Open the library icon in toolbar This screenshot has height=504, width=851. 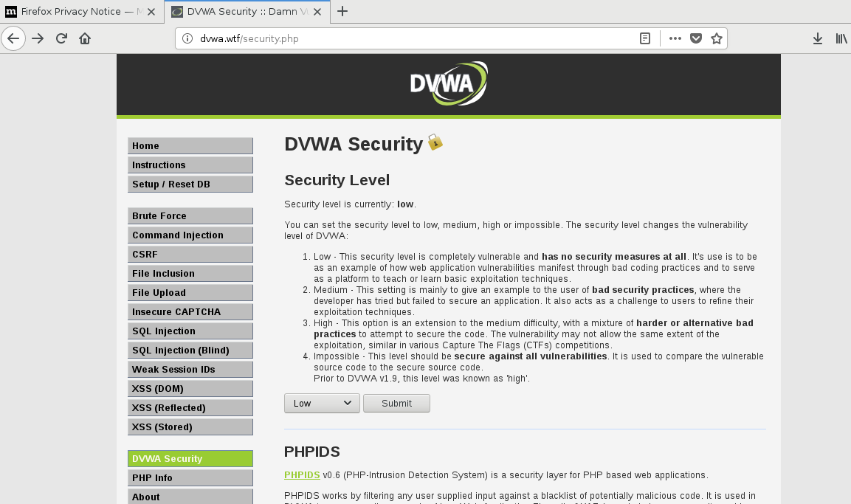pos(841,38)
